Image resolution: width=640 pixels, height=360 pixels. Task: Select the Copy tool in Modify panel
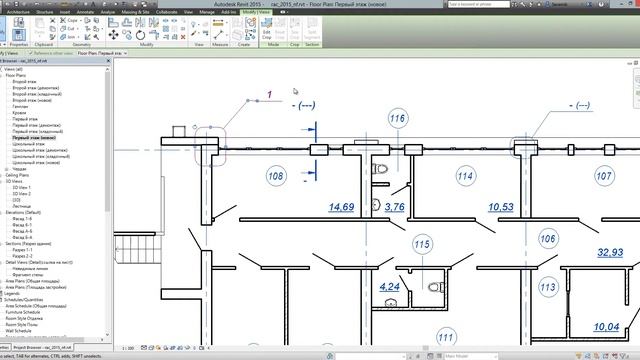(127, 36)
